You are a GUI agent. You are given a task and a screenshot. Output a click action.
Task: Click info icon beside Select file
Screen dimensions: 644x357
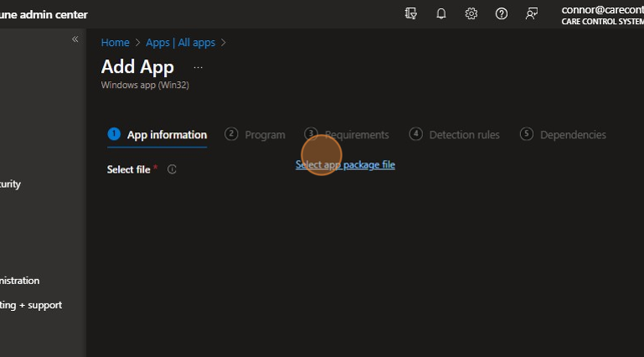[172, 169]
